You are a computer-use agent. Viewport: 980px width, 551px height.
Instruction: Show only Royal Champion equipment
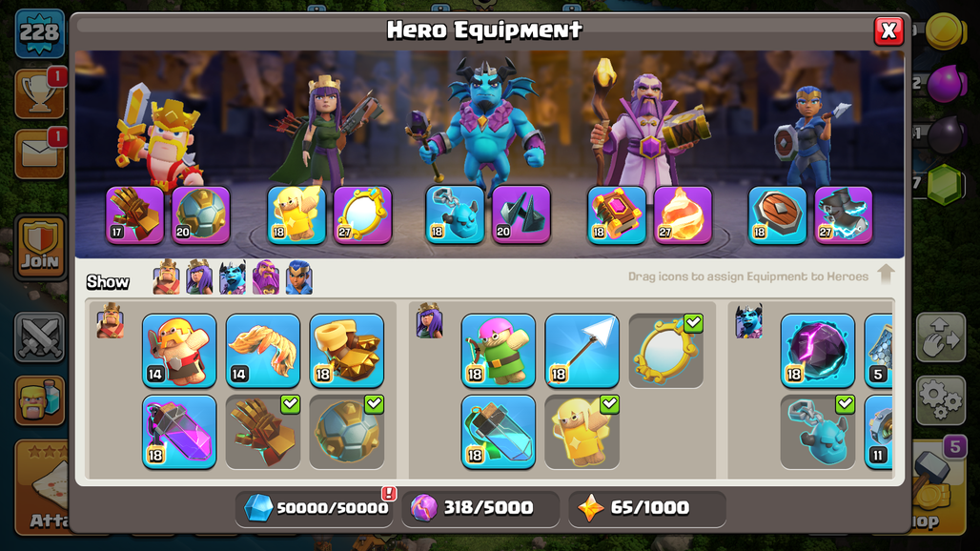click(x=298, y=277)
